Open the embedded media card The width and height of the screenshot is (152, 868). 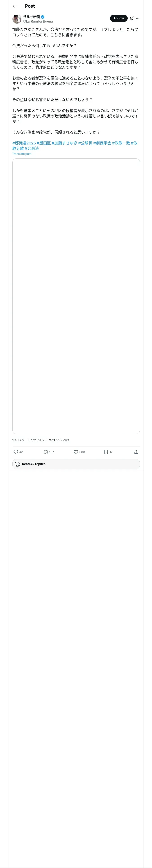coord(76,296)
